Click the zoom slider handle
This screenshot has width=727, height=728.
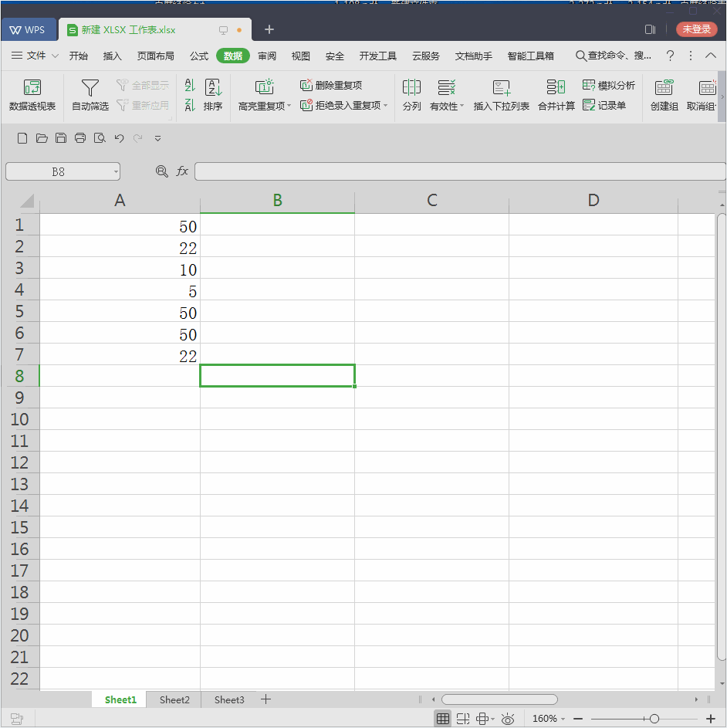654,719
